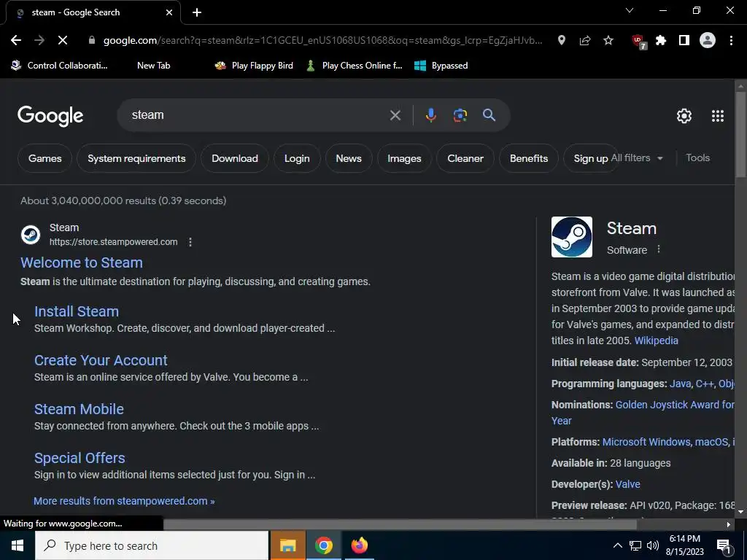
Task: Open the Play Chess Online bookmark
Action: [x=355, y=66]
